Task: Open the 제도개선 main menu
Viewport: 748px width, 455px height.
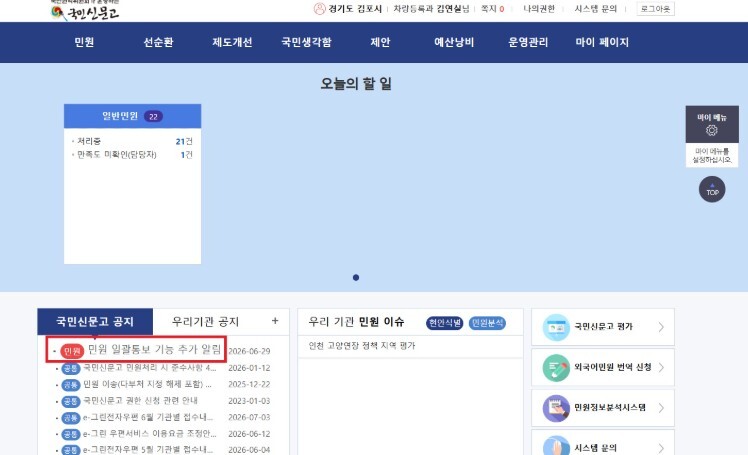Action: 232,42
